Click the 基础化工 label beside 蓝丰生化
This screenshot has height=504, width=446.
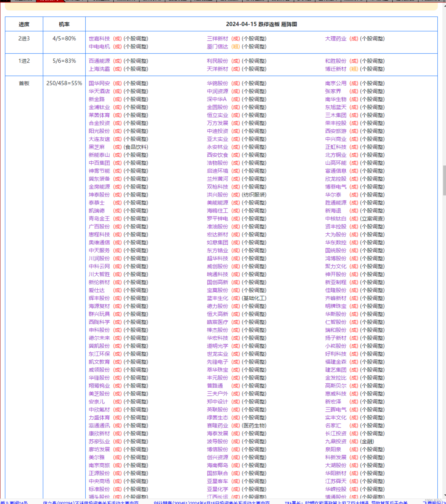[254, 298]
